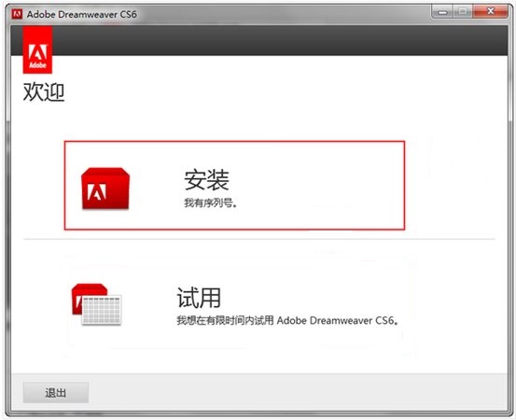
Task: Click the title bar Adobe app icon
Action: [17, 14]
